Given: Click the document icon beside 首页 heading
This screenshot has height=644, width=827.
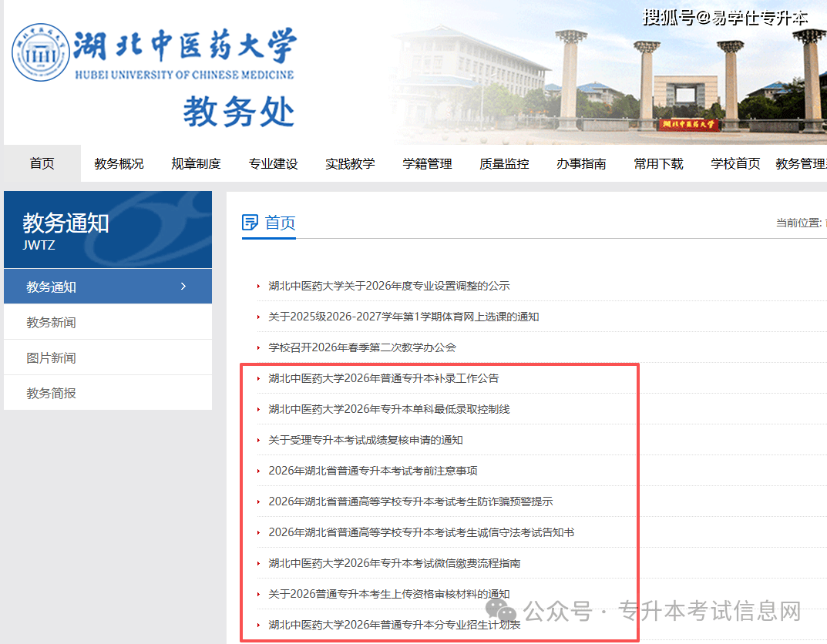Looking at the screenshot, I should [x=250, y=223].
